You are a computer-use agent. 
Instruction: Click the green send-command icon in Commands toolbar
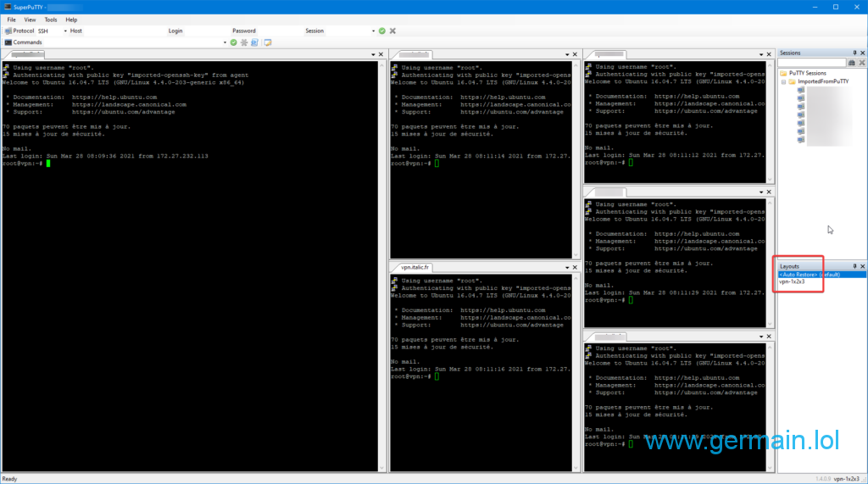(234, 42)
